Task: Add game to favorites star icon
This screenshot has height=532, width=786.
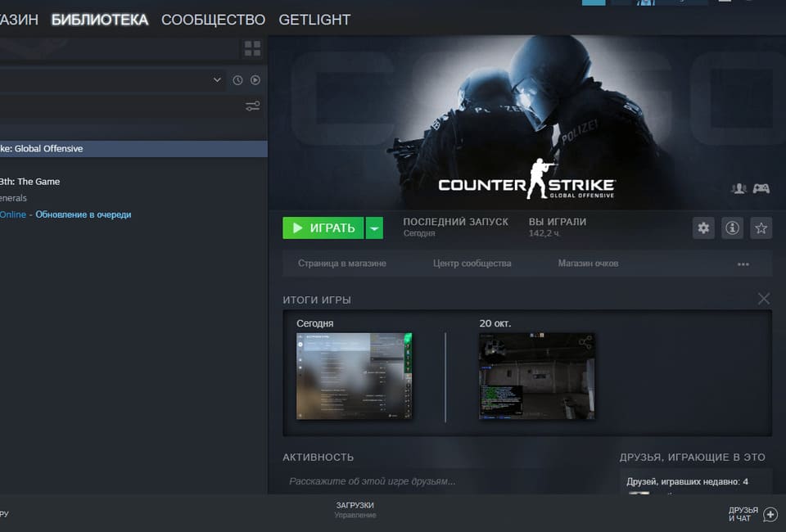Action: point(761,228)
